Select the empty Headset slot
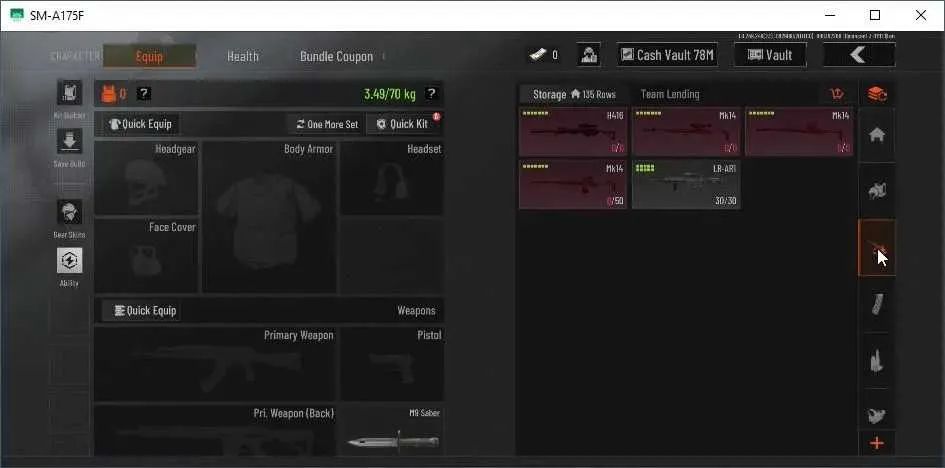The width and height of the screenshot is (945, 468). 392,178
